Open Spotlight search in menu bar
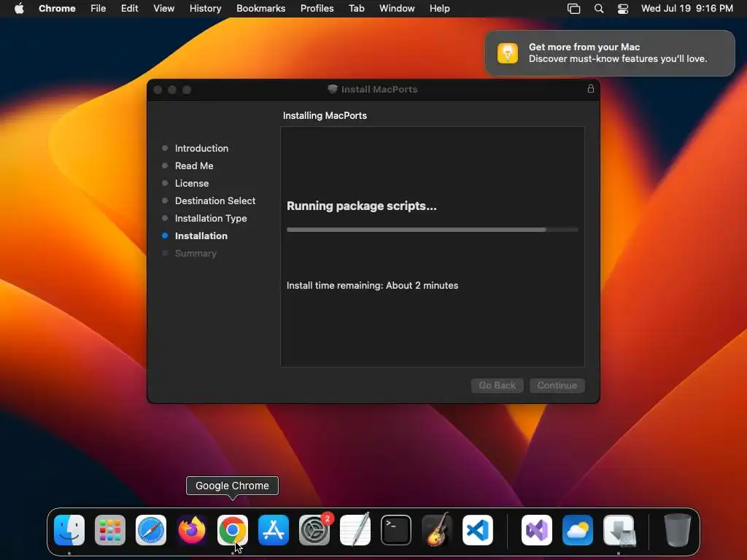Image resolution: width=747 pixels, height=560 pixels. pos(599,9)
